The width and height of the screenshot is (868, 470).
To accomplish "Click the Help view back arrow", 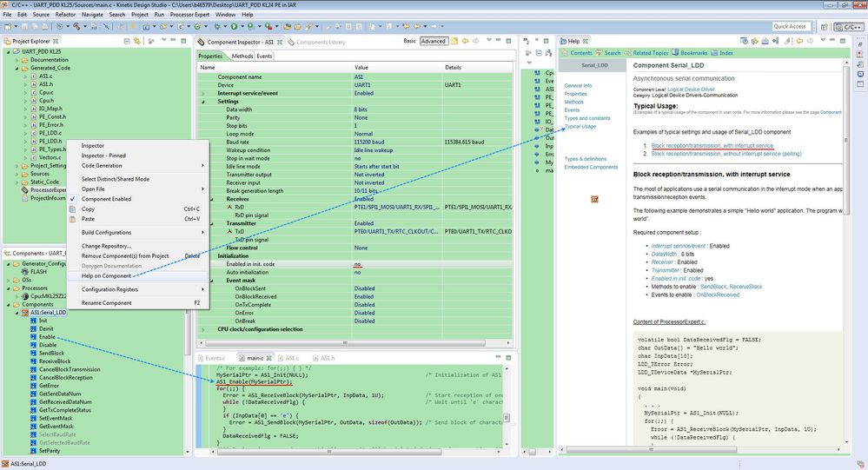I will (799, 41).
